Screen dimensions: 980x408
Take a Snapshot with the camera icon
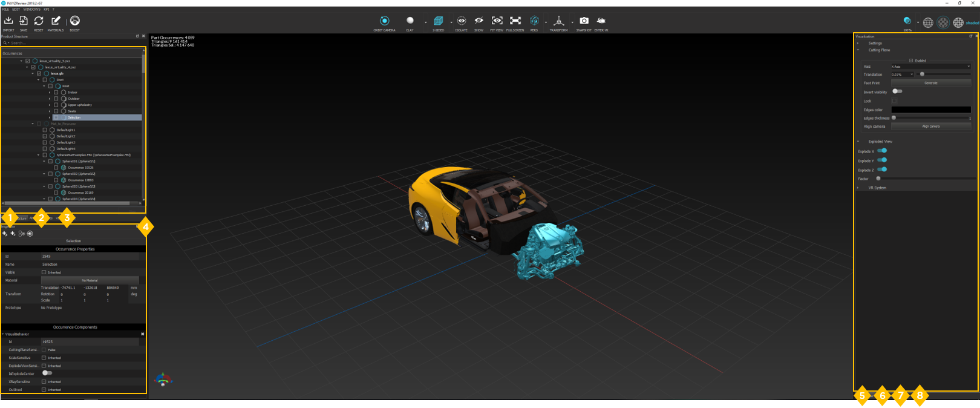pyautogui.click(x=584, y=21)
